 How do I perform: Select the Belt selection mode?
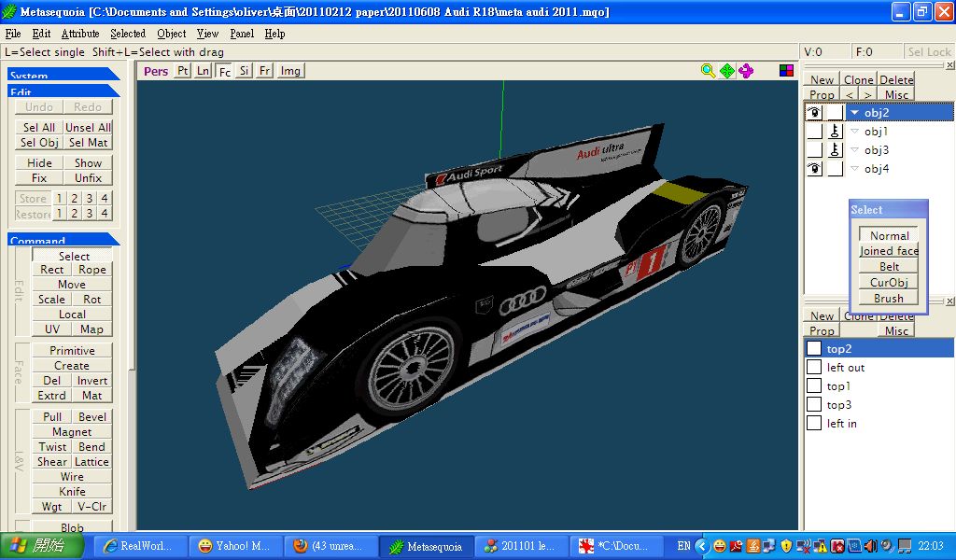tap(889, 266)
